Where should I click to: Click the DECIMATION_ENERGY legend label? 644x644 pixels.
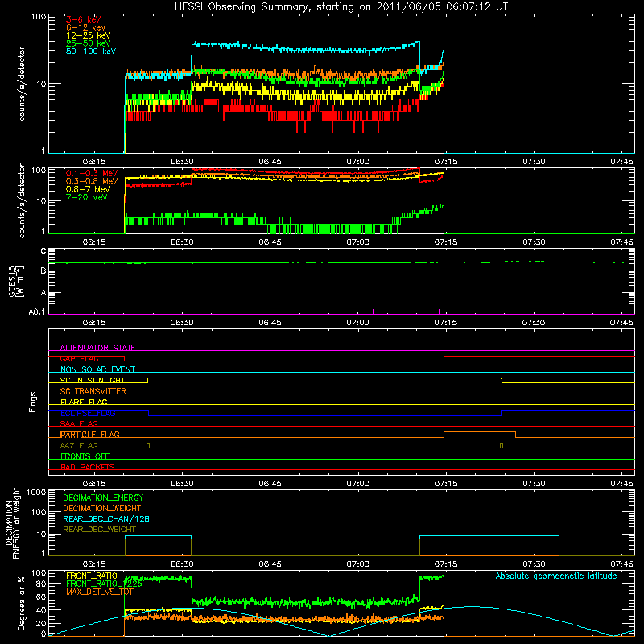pyautogui.click(x=103, y=497)
